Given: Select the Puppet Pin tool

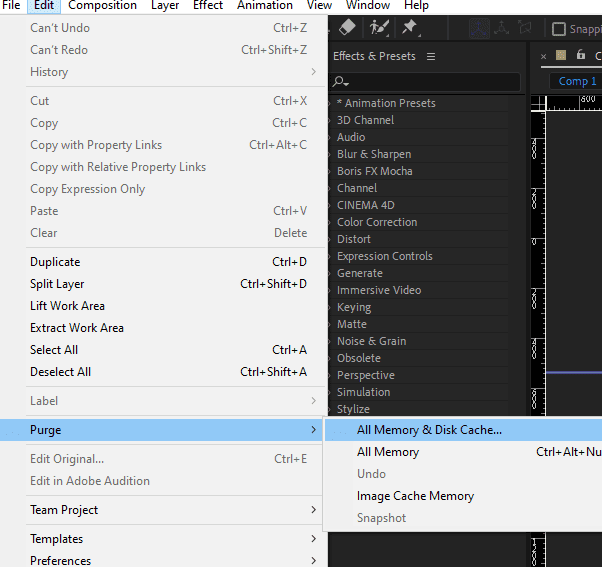Looking at the screenshot, I should [409, 28].
